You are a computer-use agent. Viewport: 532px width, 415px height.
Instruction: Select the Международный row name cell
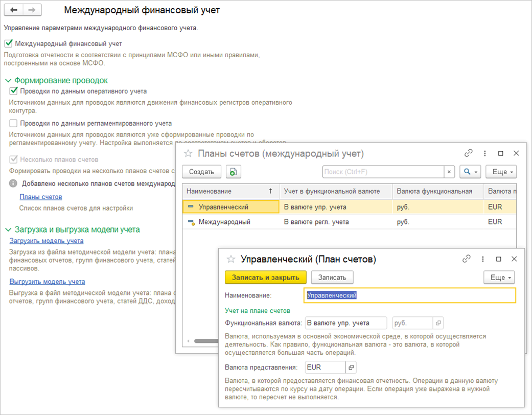point(230,222)
